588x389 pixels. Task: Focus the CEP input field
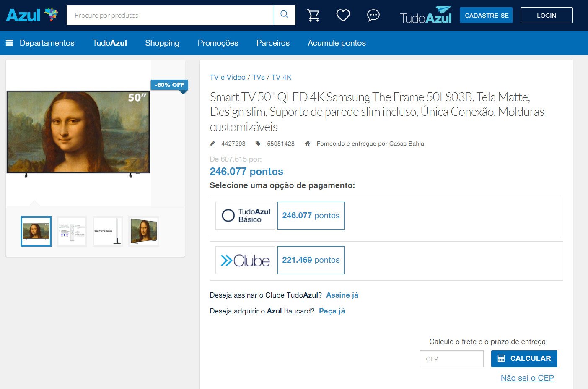click(x=451, y=359)
